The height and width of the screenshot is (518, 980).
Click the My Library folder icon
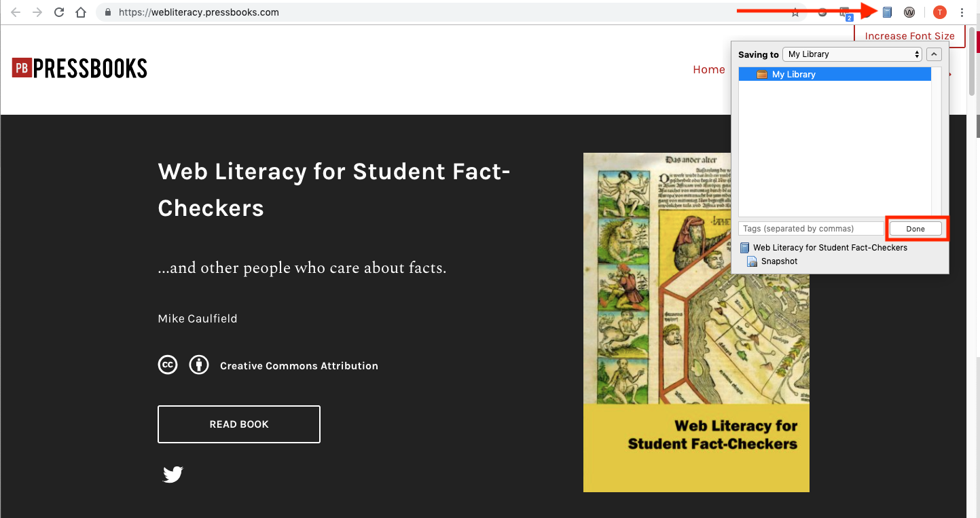click(x=762, y=75)
